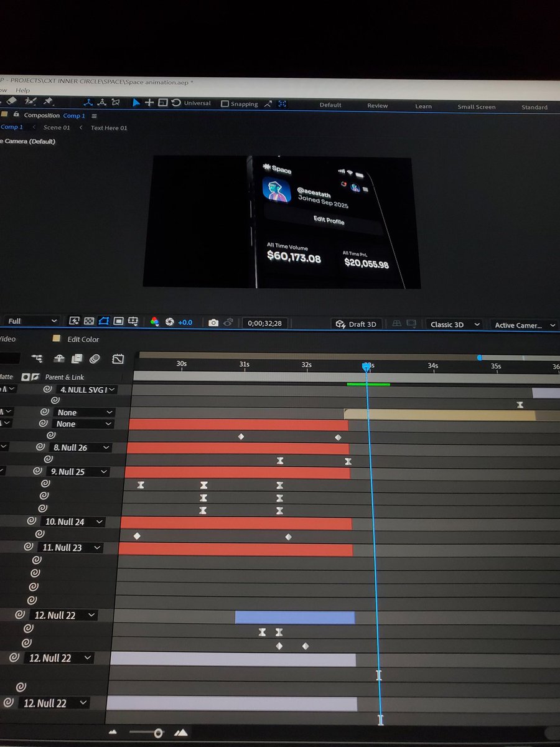This screenshot has width=560, height=747.
Task: Open Text Here 01 in the comp breadcrumb
Action: point(109,128)
